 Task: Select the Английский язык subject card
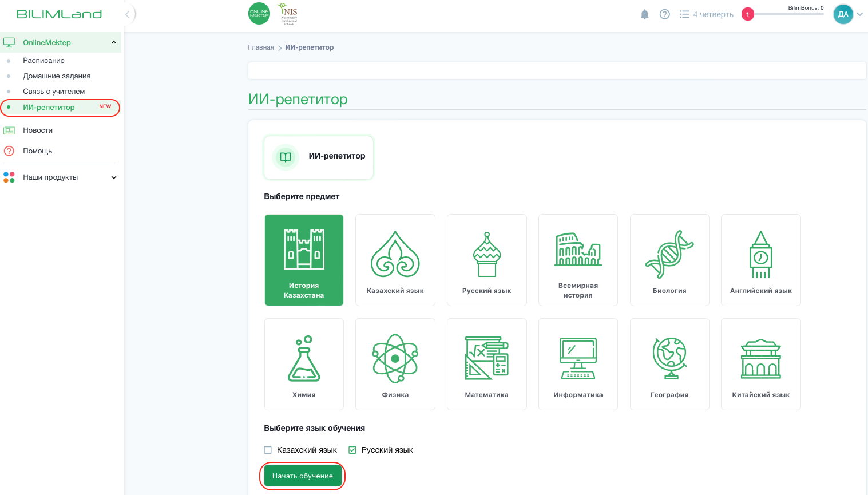pos(761,260)
